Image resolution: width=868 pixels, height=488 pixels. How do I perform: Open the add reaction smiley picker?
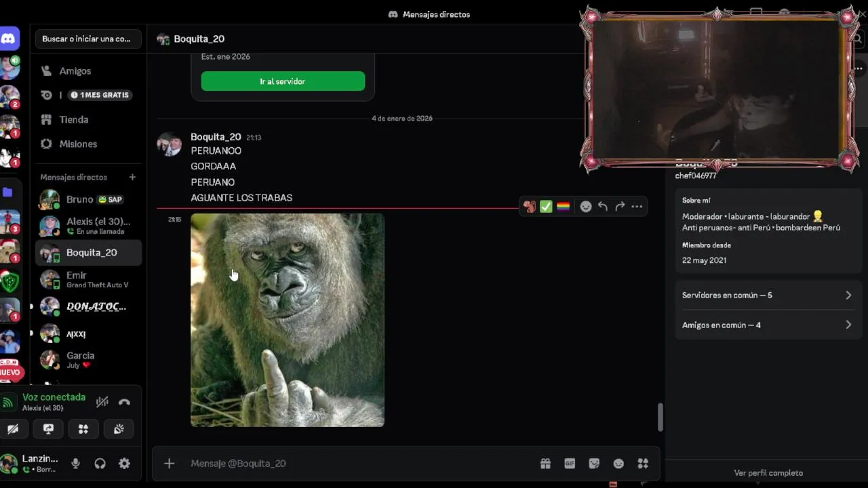coord(586,207)
